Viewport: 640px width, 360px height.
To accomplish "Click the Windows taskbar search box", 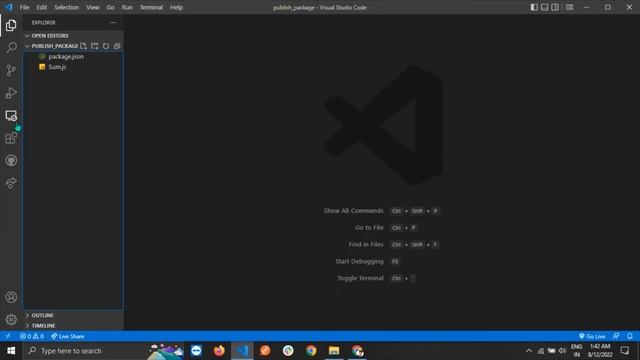I will (x=104, y=351).
